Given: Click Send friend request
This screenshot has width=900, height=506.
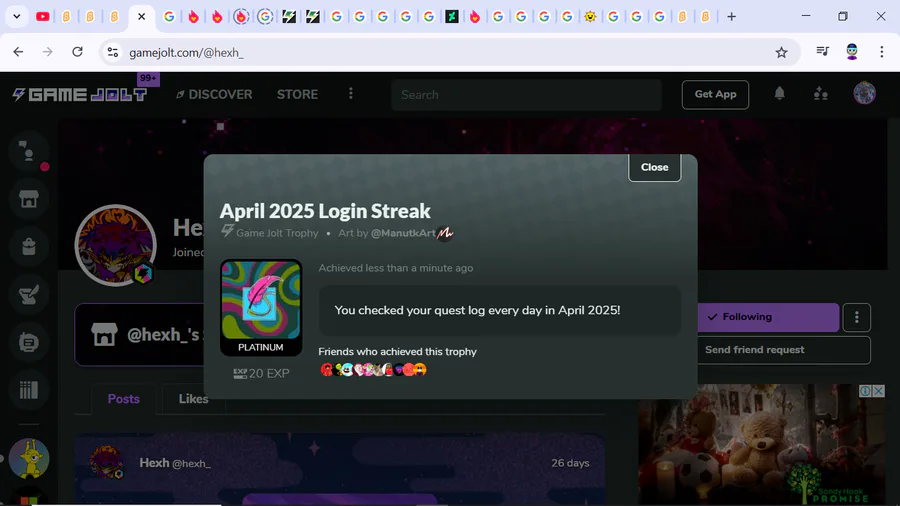Looking at the screenshot, I should (783, 350).
